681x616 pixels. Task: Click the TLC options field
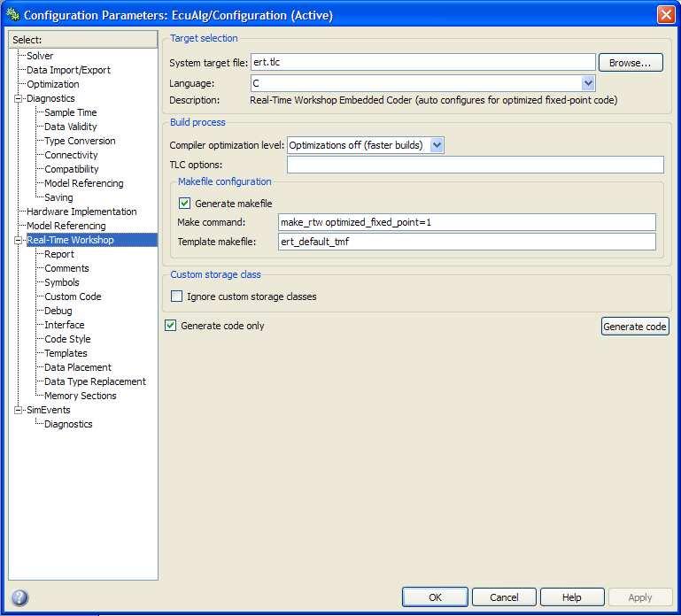click(476, 165)
